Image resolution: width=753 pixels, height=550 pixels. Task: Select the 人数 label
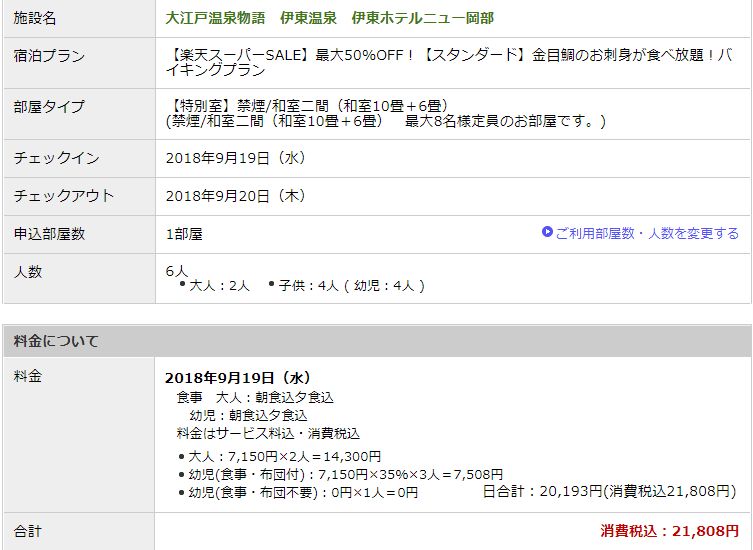click(x=28, y=272)
